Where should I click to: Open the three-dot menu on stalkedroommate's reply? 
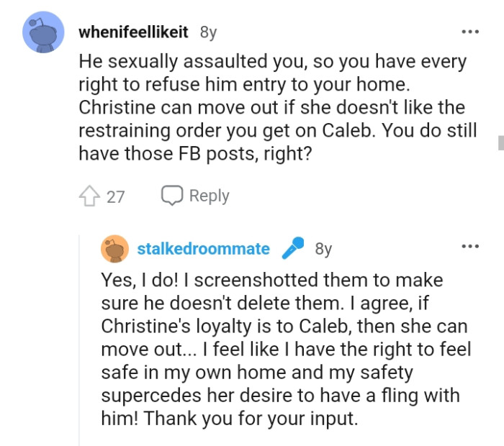[470, 247]
